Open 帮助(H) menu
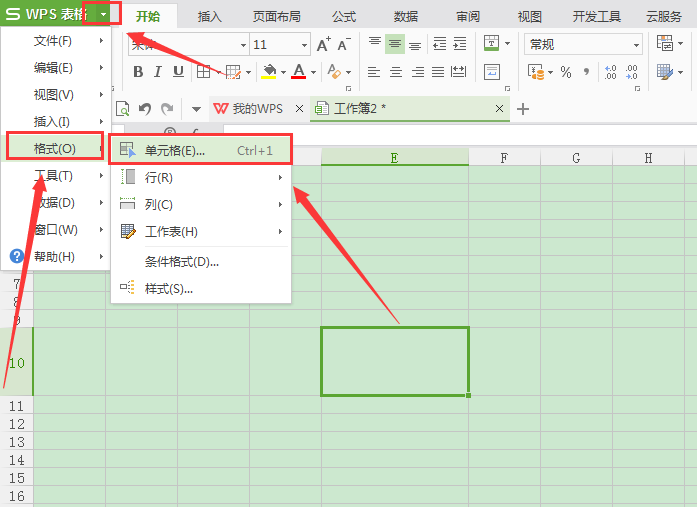The image size is (697, 507). point(56,256)
